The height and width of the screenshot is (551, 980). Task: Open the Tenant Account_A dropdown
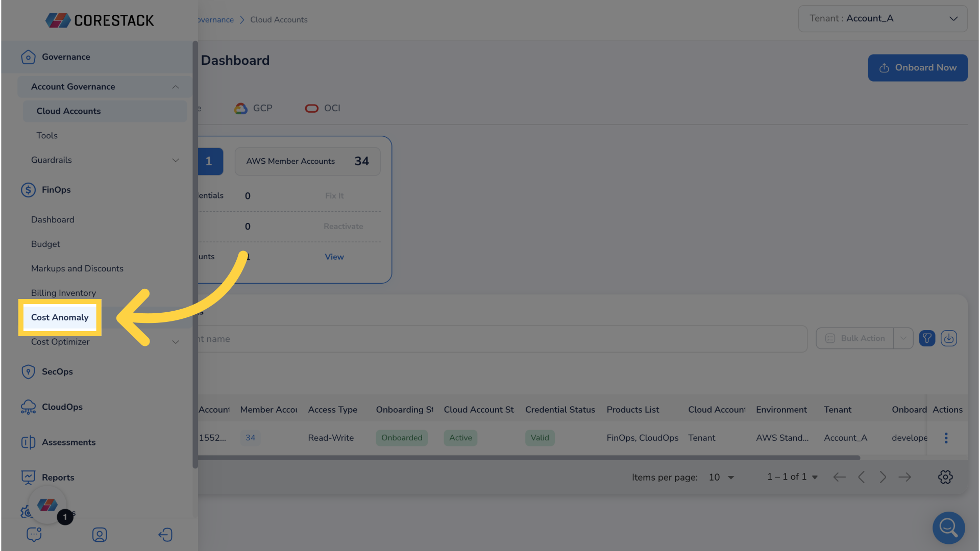[883, 18]
